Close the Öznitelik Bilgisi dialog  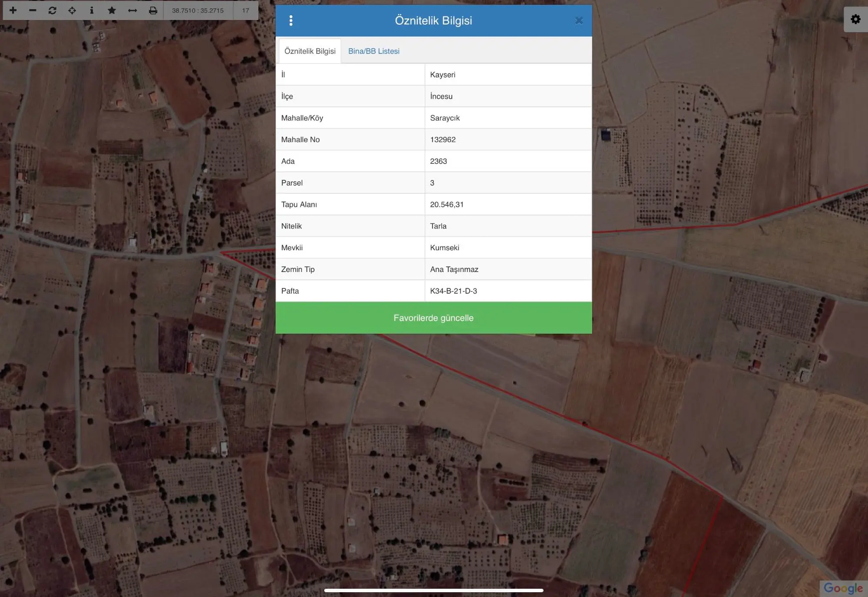pos(579,20)
